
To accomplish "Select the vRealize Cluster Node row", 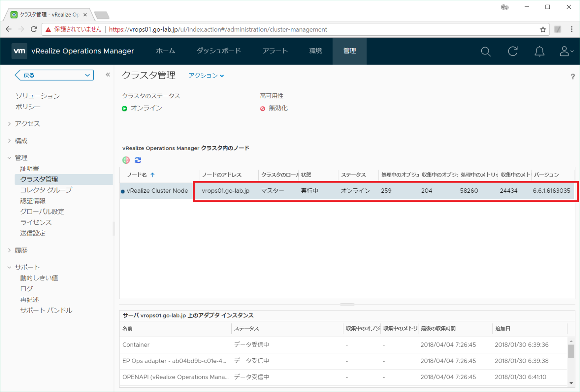I will [347, 191].
